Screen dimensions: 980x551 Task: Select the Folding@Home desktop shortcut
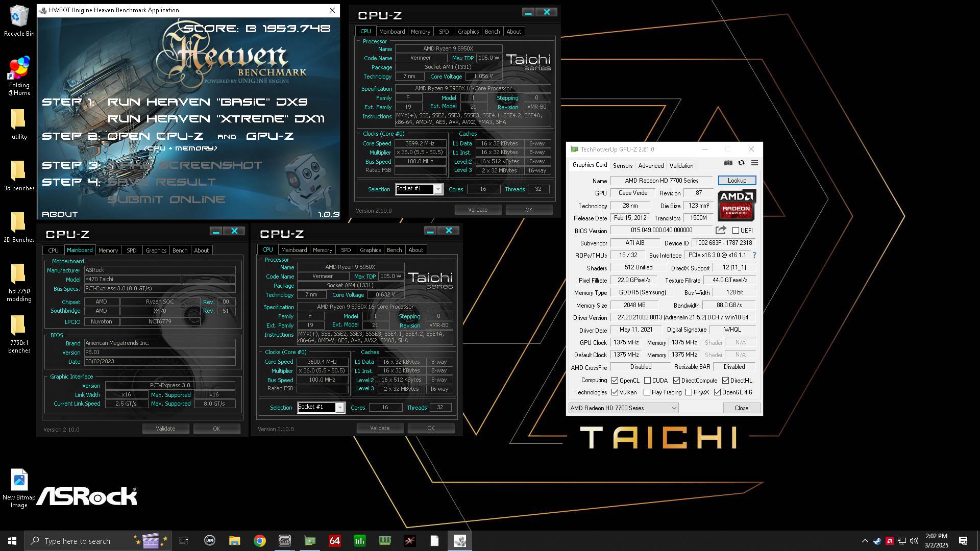(19, 77)
